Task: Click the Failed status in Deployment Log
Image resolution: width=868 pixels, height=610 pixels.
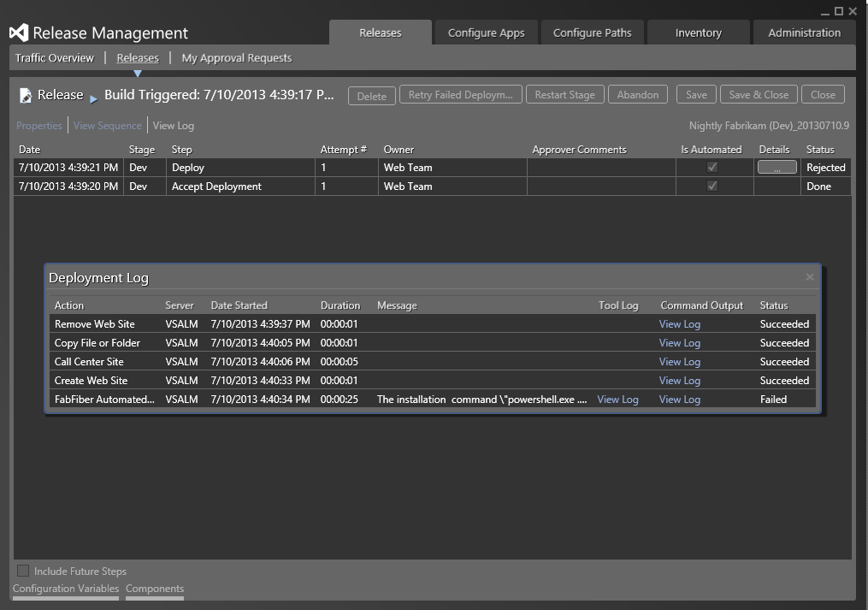Action: coord(773,400)
